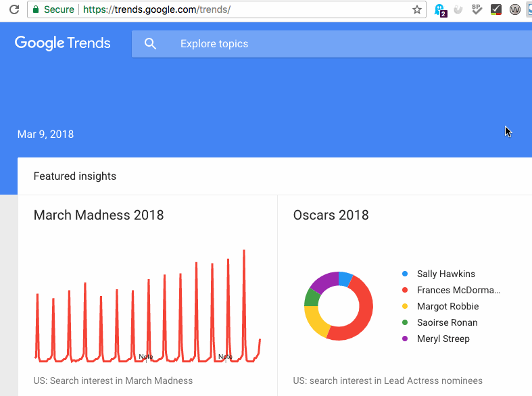Click the search magnifier icon
This screenshot has height=396, width=532.
151,44
